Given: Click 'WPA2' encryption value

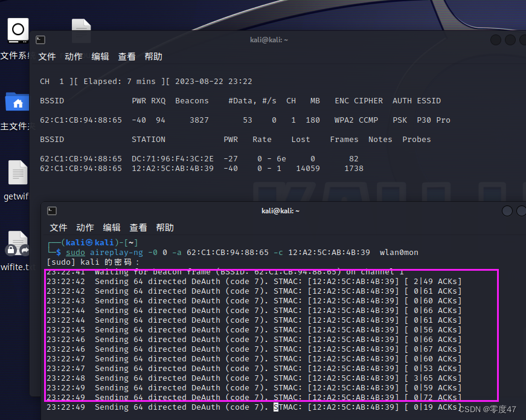Looking at the screenshot, I should point(344,120).
